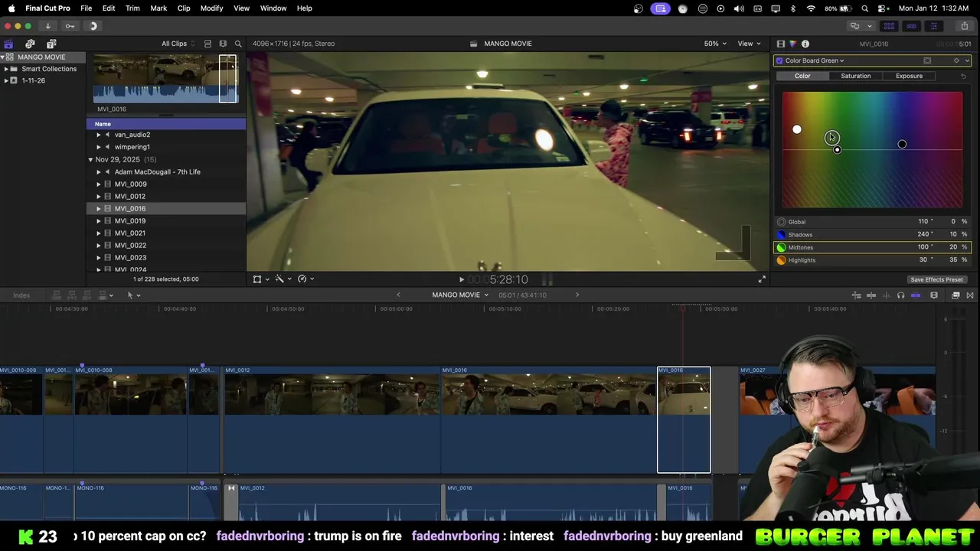The height and width of the screenshot is (551, 980).
Task: Expand the MVI_0019 clip row
Action: pos(98,221)
